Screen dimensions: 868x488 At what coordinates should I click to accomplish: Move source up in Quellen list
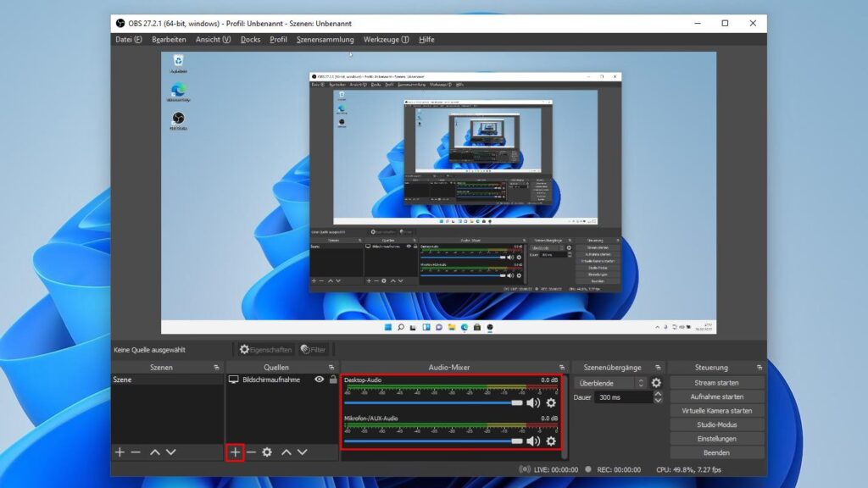pos(287,452)
